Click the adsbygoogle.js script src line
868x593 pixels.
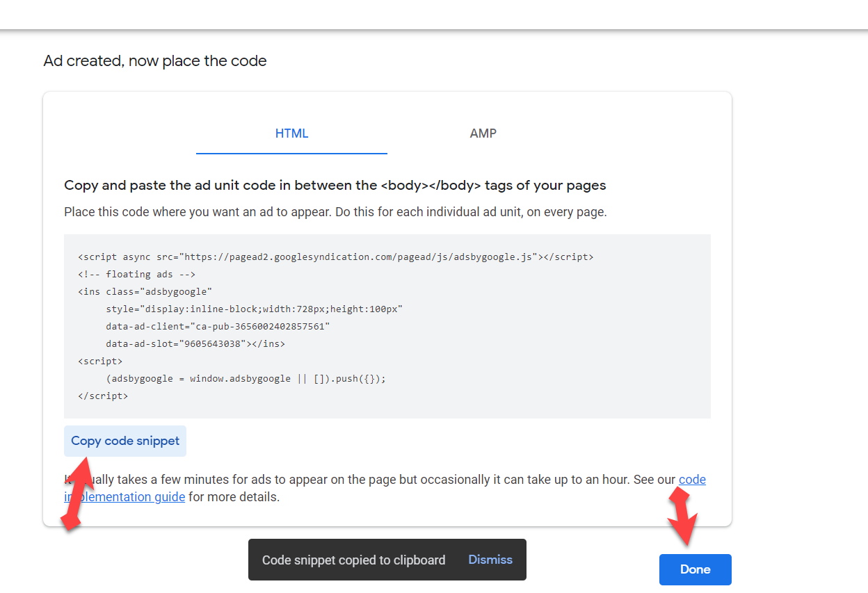pos(335,257)
